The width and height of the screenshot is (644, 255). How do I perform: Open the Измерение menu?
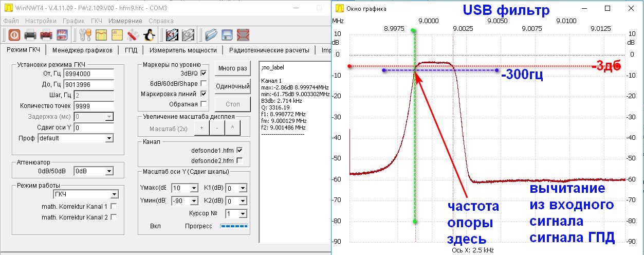click(x=125, y=21)
